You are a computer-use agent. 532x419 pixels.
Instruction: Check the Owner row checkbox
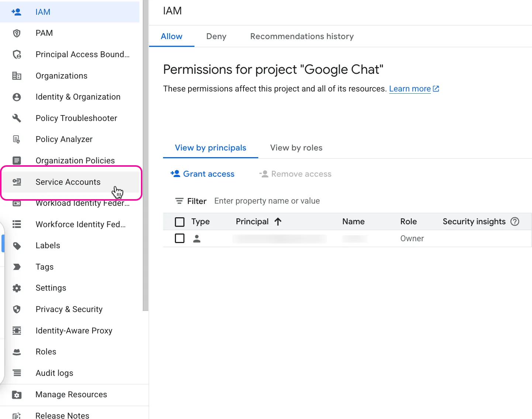coord(180,238)
